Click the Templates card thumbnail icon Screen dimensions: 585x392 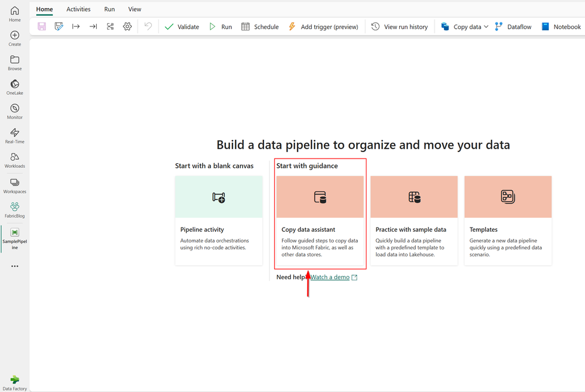click(x=508, y=197)
